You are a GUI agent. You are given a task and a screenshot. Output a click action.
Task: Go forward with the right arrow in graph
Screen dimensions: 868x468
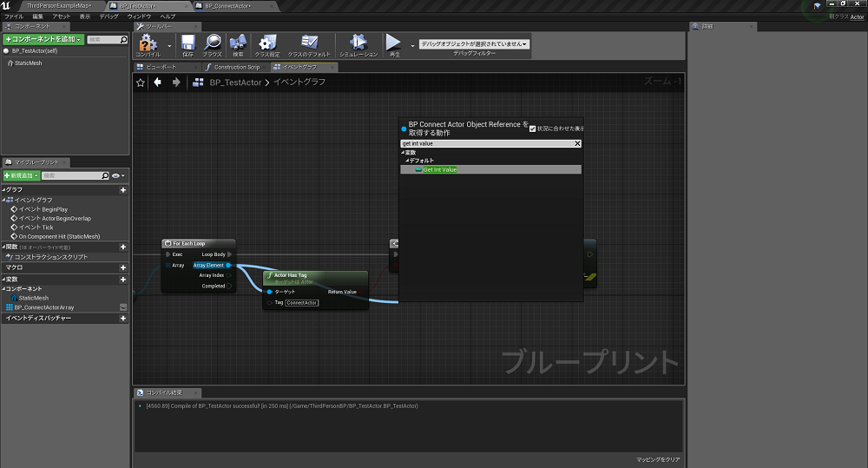point(176,82)
